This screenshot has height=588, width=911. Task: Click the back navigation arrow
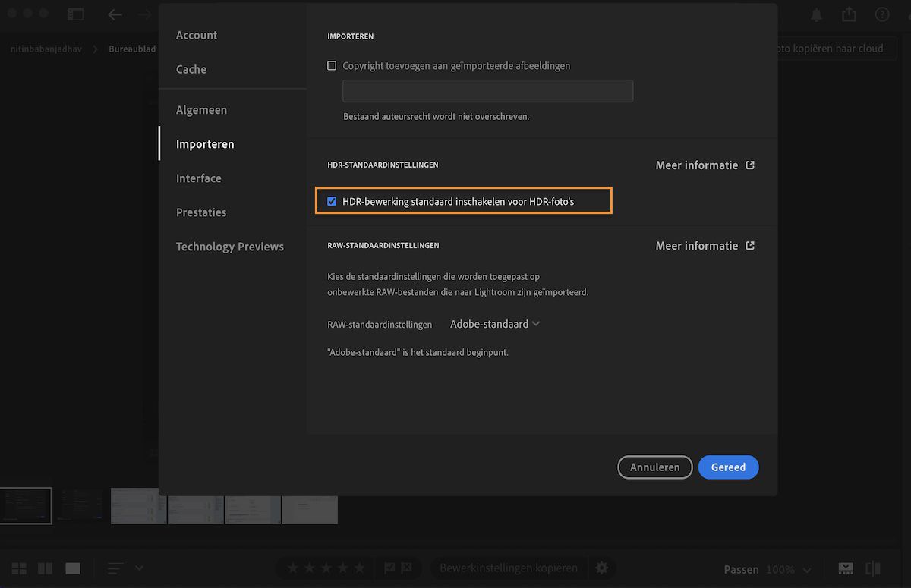(114, 14)
